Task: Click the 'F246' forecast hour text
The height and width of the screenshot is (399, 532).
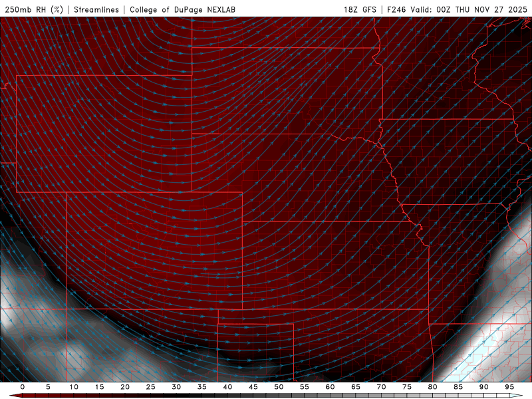Action: (x=396, y=9)
